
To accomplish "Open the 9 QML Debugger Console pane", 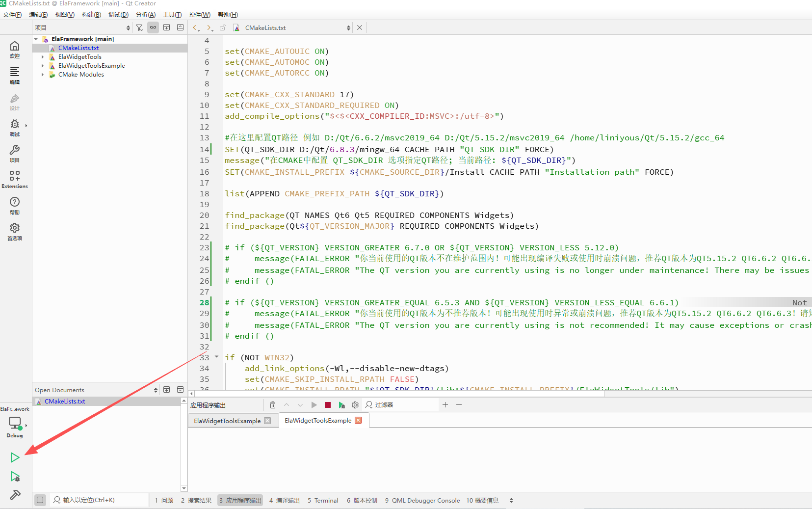I will [x=422, y=501].
